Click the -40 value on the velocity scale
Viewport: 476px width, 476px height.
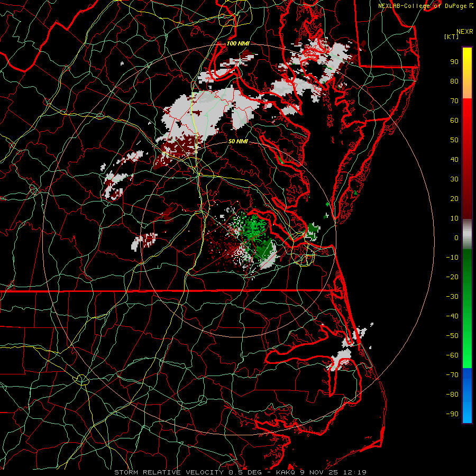point(452,316)
